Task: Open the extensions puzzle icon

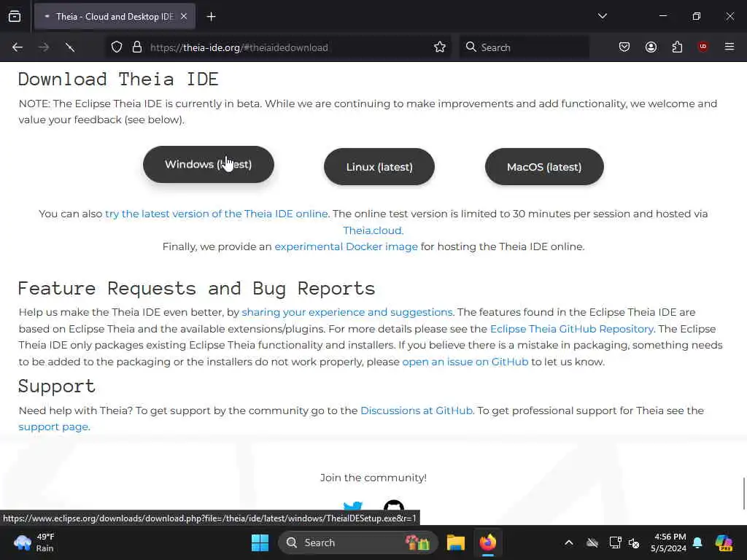Action: point(677,47)
